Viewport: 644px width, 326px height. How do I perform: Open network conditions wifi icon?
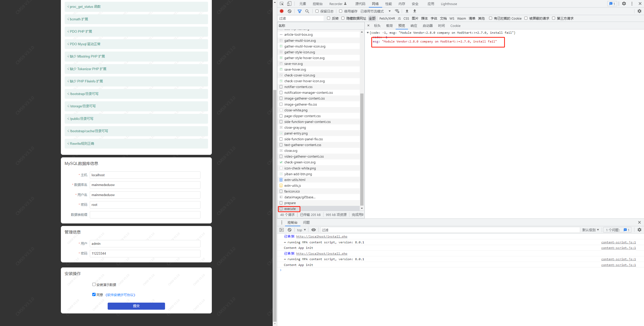[397, 11]
